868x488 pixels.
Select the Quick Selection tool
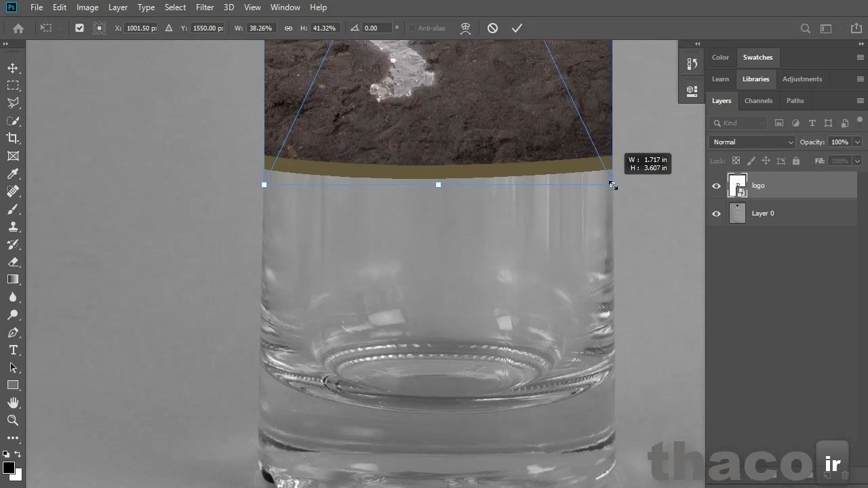(x=13, y=121)
